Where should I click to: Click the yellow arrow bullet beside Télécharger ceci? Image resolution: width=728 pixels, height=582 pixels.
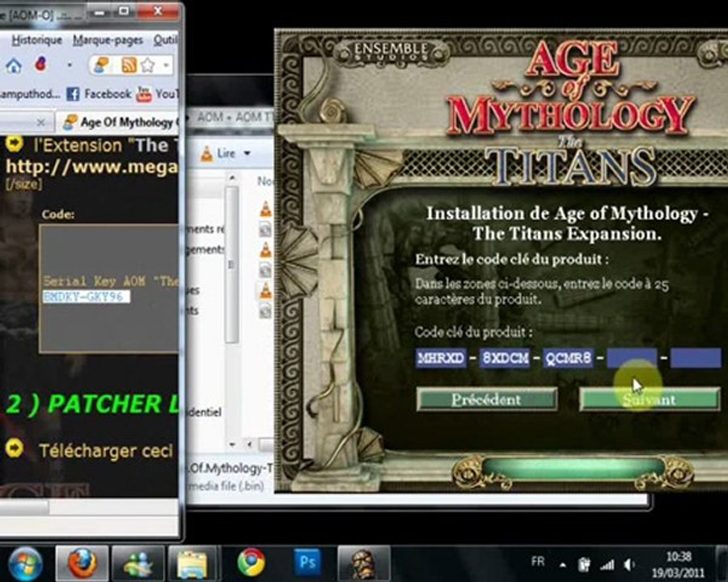15,449
